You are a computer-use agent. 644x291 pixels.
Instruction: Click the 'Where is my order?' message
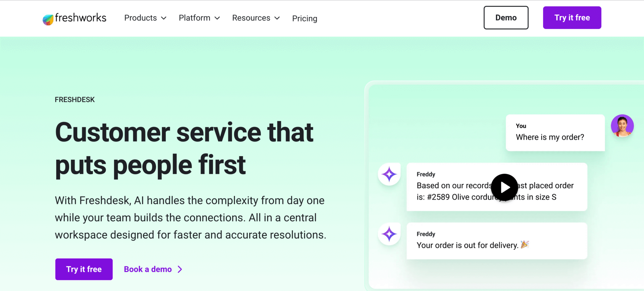click(555, 133)
